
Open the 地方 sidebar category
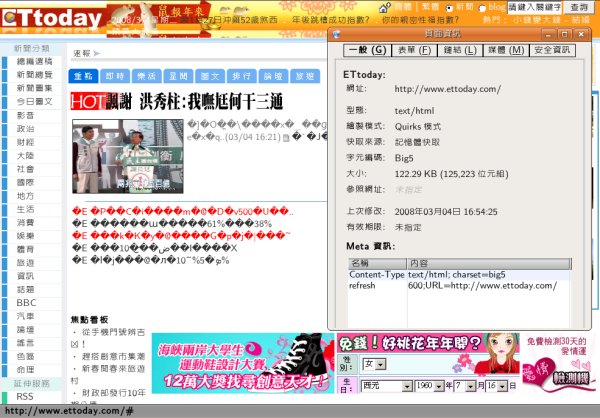pyautogui.click(x=25, y=196)
